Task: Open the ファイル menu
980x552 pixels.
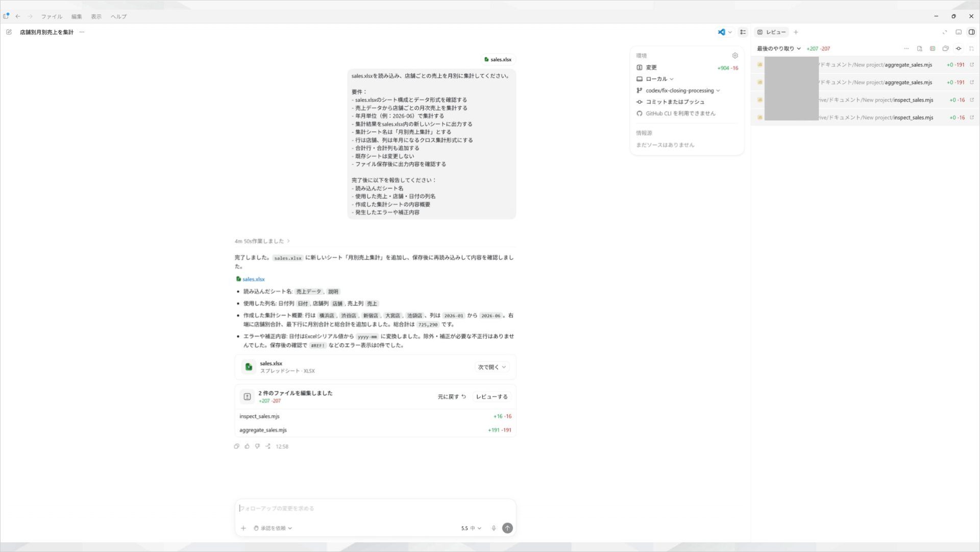Action: tap(52, 16)
